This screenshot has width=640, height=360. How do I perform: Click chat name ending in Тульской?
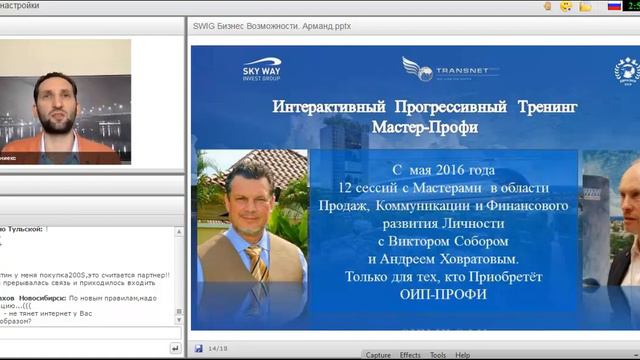[x=22, y=229]
